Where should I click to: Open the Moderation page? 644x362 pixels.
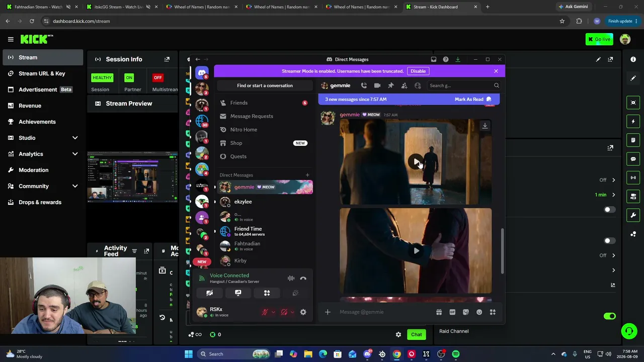42,170
